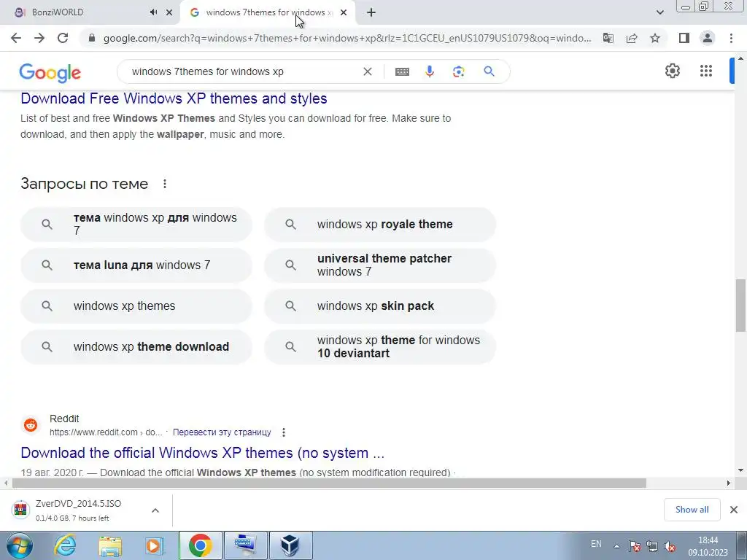Click the EN language indicator

click(596, 544)
